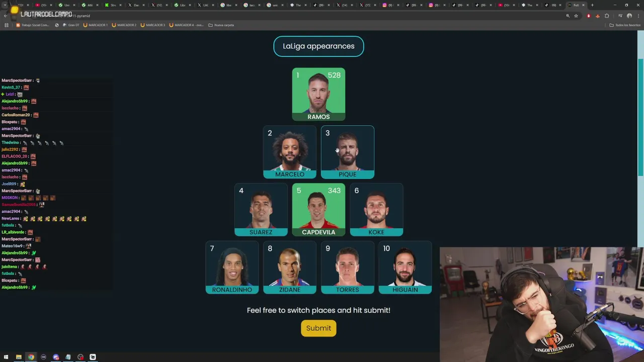Screen dimensions: 644x362
Task: Choose the Capdevila player card
Action: pyautogui.click(x=318, y=210)
